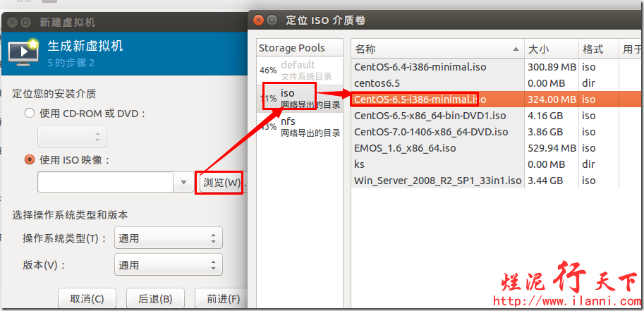Open the disabled CD-ROM device dropdown
Viewport: 644px width, 311px height.
[72, 135]
